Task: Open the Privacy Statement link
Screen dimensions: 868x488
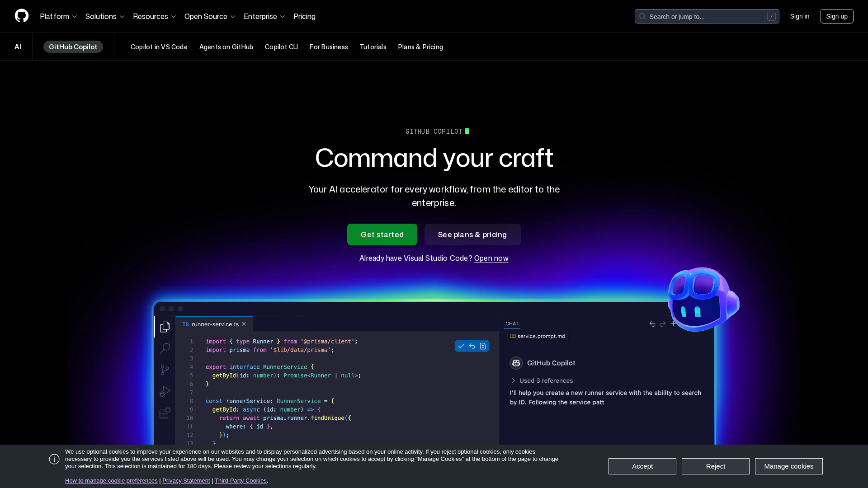Action: [x=186, y=480]
